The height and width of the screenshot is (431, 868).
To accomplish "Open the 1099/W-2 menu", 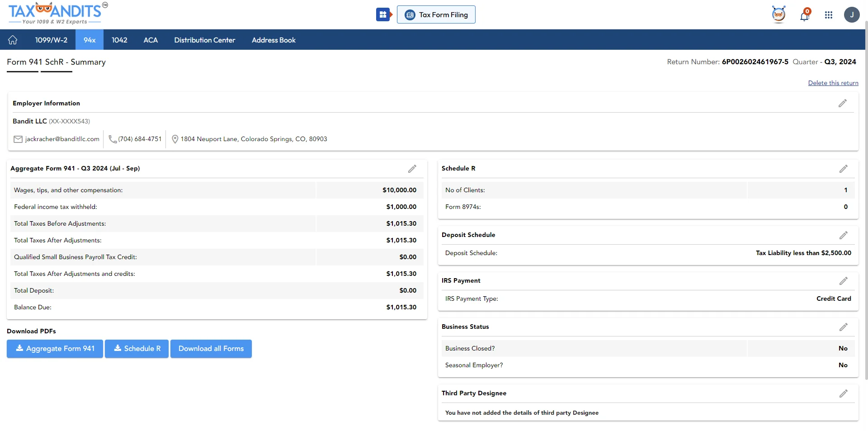I will pyautogui.click(x=51, y=40).
